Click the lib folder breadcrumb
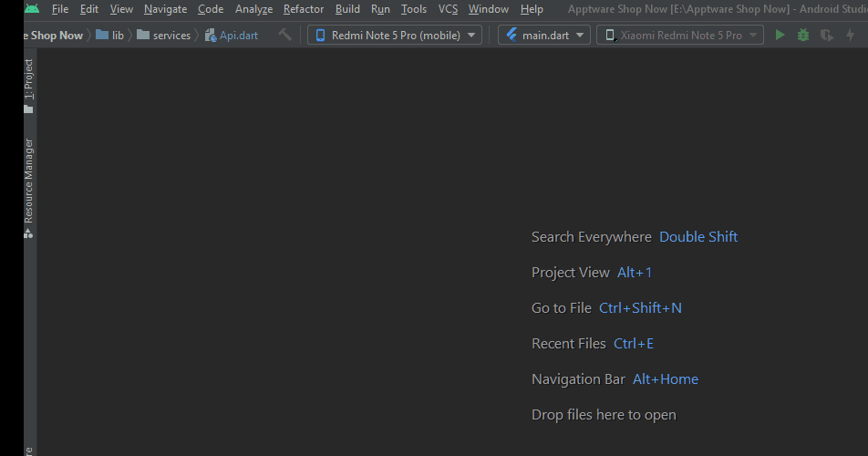Image resolution: width=868 pixels, height=456 pixels. tap(109, 36)
